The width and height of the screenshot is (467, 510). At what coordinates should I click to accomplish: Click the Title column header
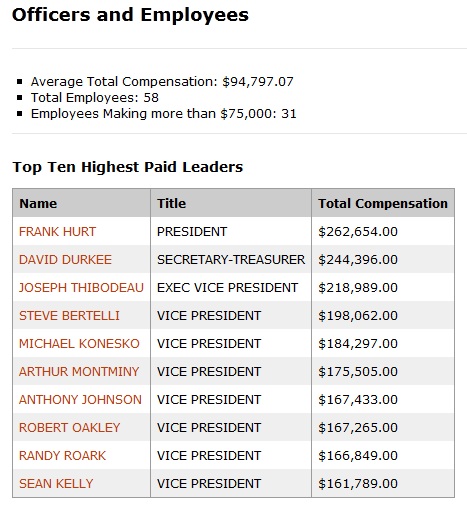[x=231, y=203]
